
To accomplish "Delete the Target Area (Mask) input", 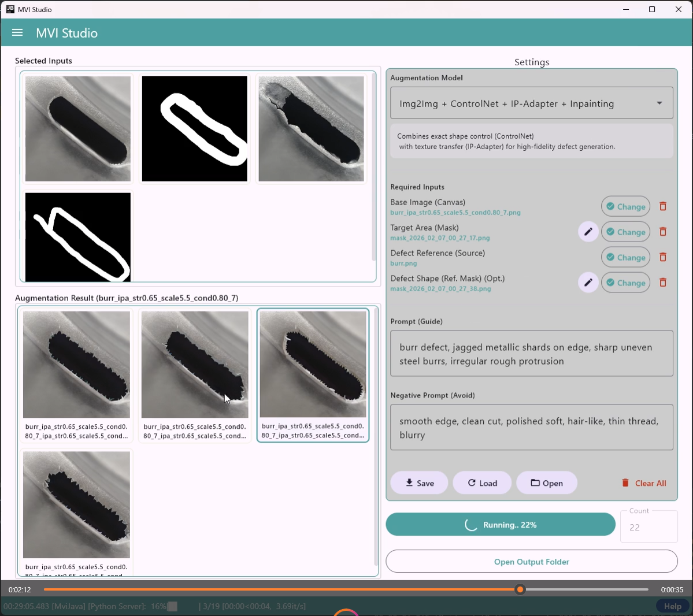I will point(662,232).
